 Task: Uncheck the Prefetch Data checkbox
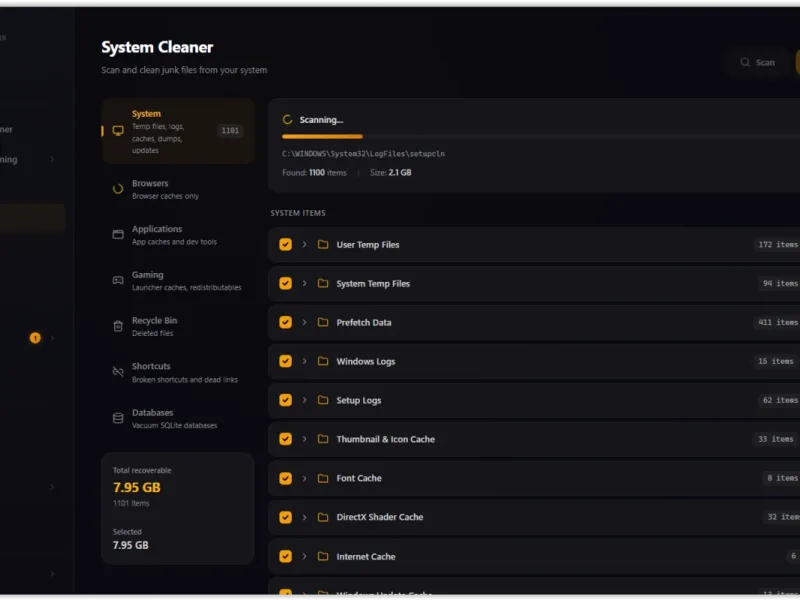[286, 322]
